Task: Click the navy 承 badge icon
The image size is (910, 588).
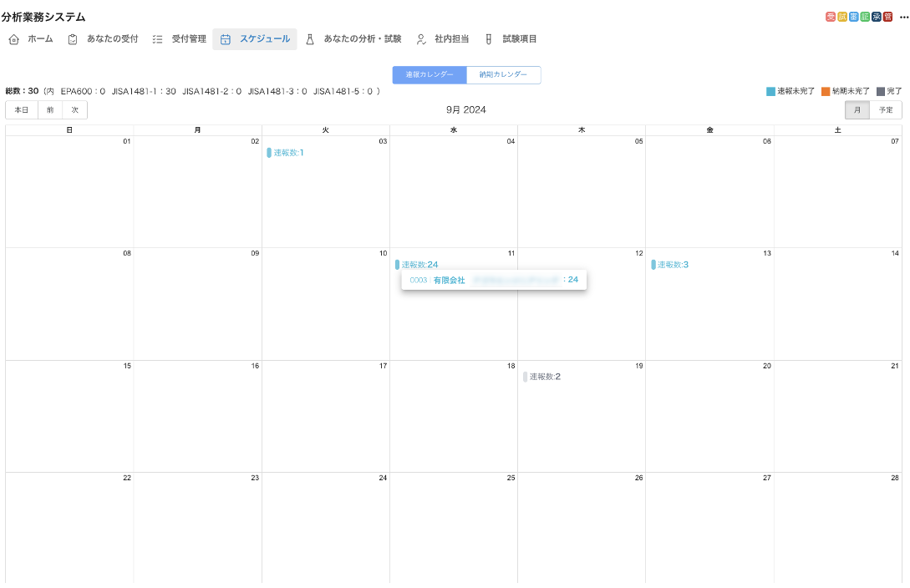Action: [877, 17]
